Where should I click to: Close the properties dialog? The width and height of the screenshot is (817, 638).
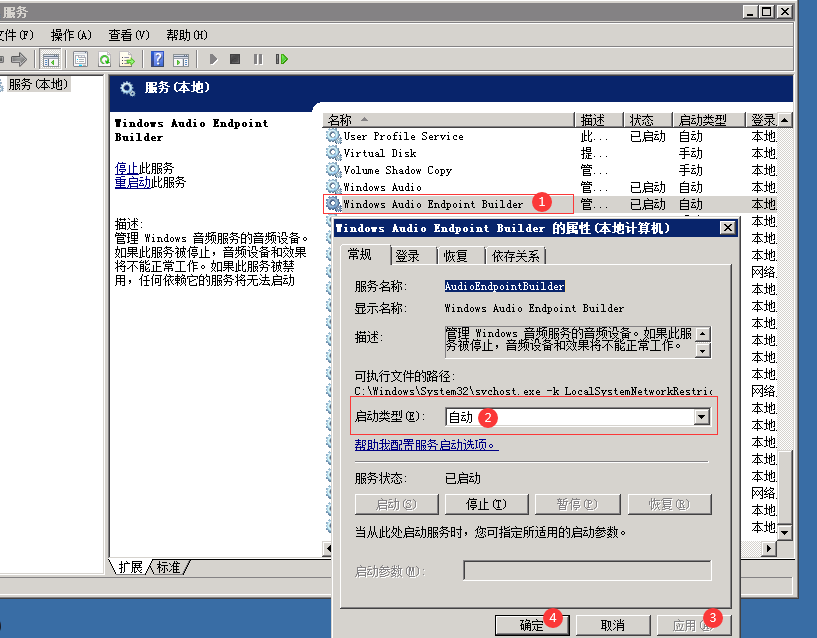(x=727, y=228)
